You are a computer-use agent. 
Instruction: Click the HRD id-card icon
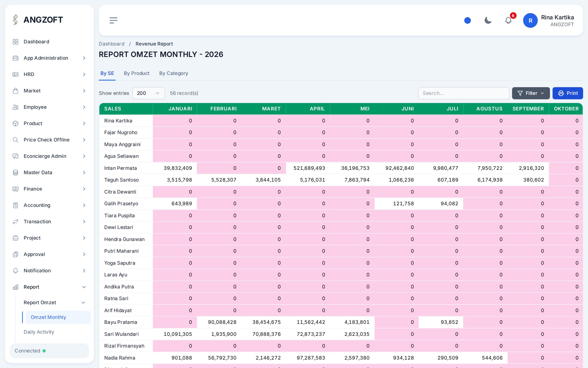pyautogui.click(x=16, y=74)
